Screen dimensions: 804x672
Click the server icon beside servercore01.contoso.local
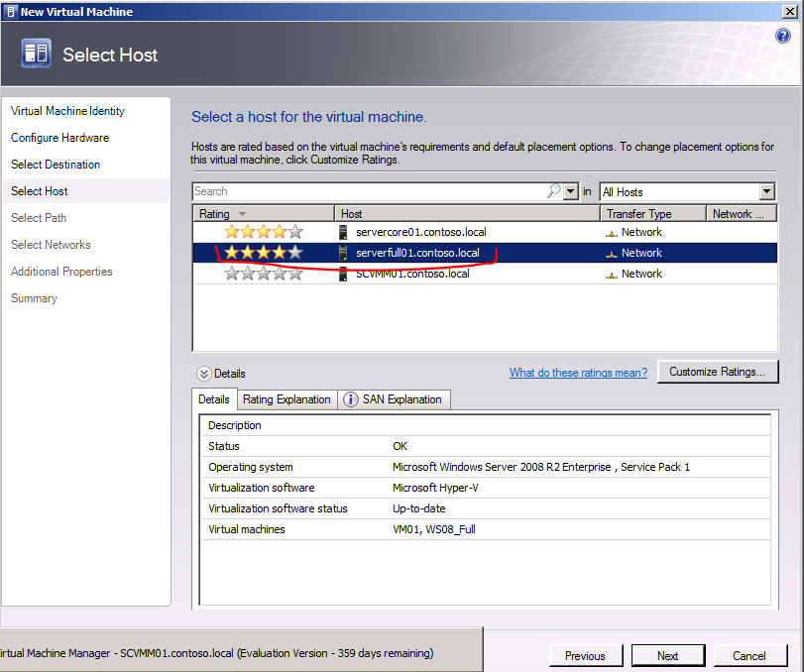[343, 232]
